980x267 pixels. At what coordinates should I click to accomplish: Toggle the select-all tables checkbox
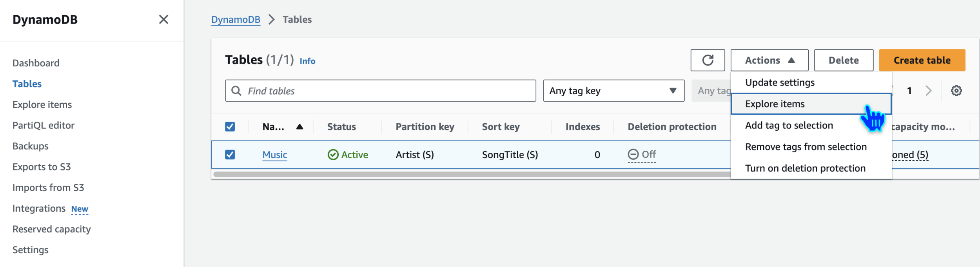230,126
